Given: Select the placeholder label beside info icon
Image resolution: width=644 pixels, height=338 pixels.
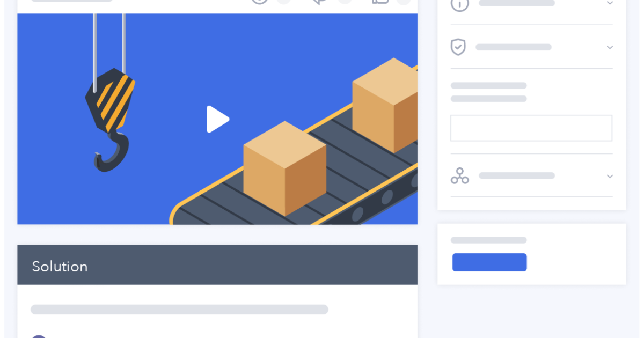Looking at the screenshot, I should click(516, 3).
